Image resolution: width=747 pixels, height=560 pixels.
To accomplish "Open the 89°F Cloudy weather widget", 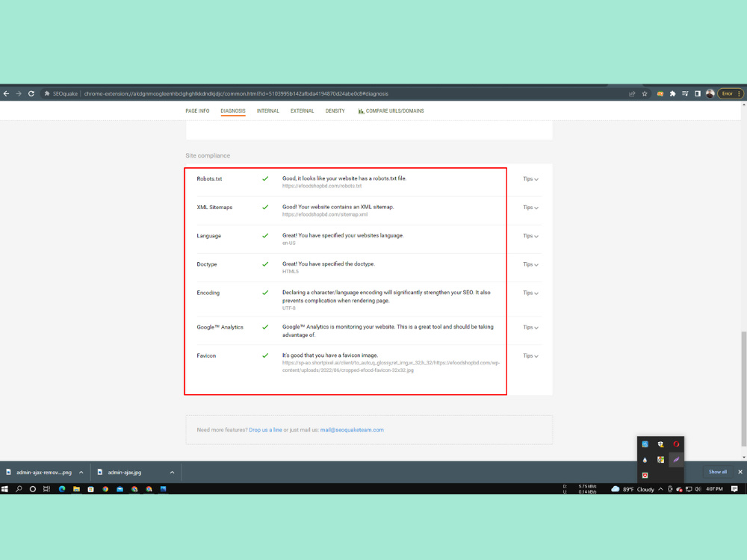I will [x=632, y=489].
